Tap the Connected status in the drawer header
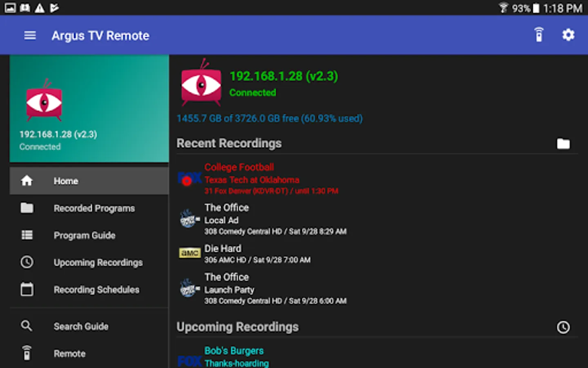Image resolution: width=588 pixels, height=368 pixels. tap(40, 147)
